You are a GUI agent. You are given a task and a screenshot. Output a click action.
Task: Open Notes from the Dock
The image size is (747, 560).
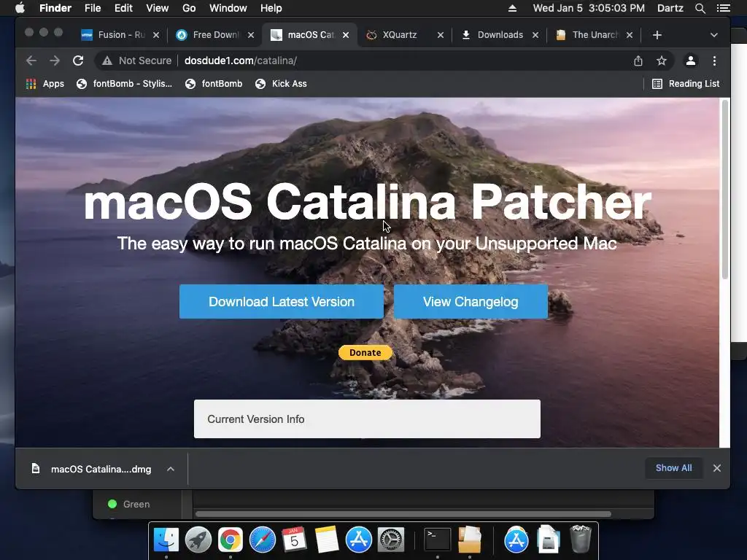pos(327,540)
